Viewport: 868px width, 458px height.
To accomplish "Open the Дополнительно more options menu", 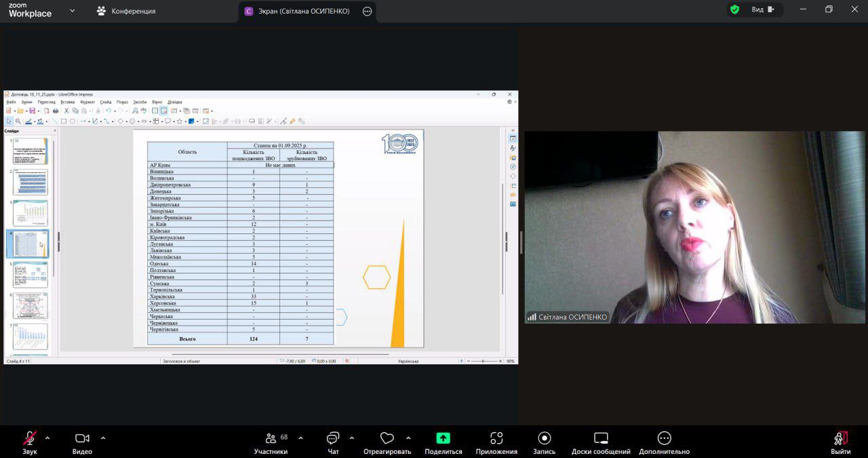I will coord(664,439).
